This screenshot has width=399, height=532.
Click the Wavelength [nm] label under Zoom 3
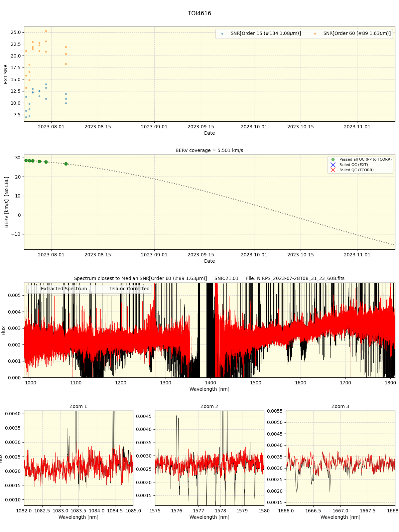point(340,517)
